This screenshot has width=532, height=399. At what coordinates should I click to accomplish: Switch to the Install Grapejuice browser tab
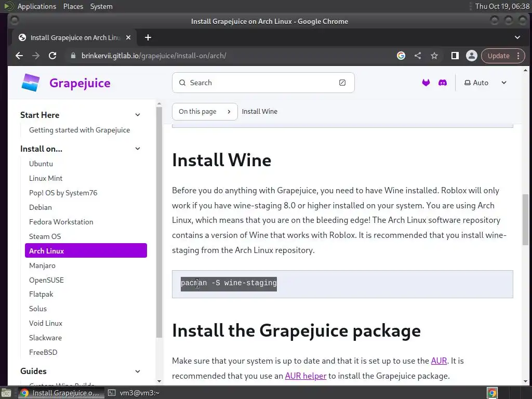tap(75, 37)
